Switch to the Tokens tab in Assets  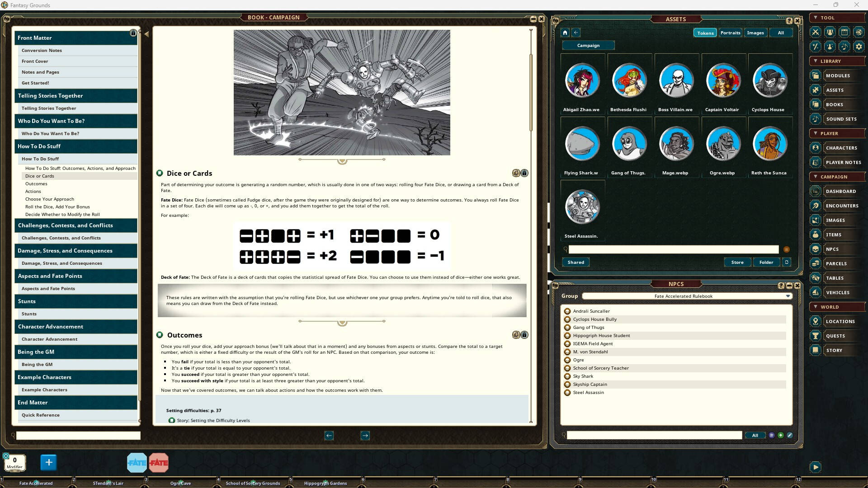(705, 33)
